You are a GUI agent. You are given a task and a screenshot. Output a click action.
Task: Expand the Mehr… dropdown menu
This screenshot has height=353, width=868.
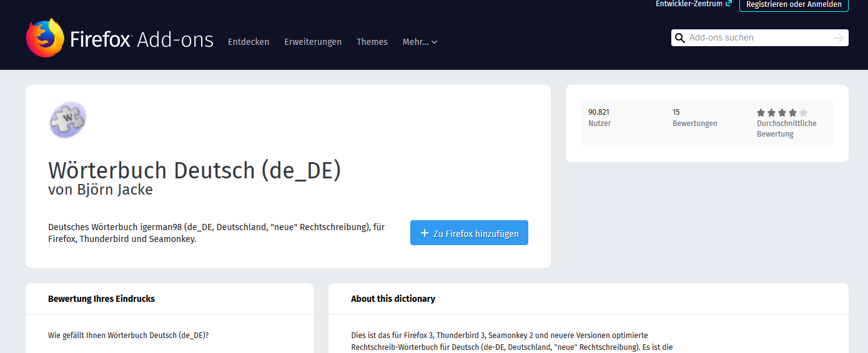(420, 42)
